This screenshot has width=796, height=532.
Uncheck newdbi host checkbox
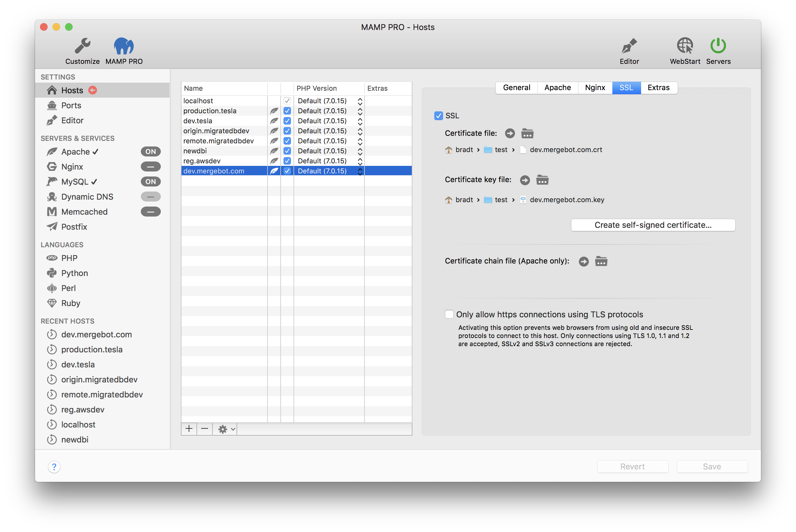pyautogui.click(x=287, y=151)
